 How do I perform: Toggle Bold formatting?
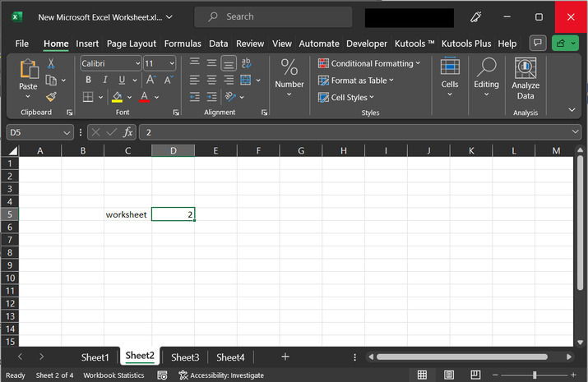pyautogui.click(x=88, y=80)
